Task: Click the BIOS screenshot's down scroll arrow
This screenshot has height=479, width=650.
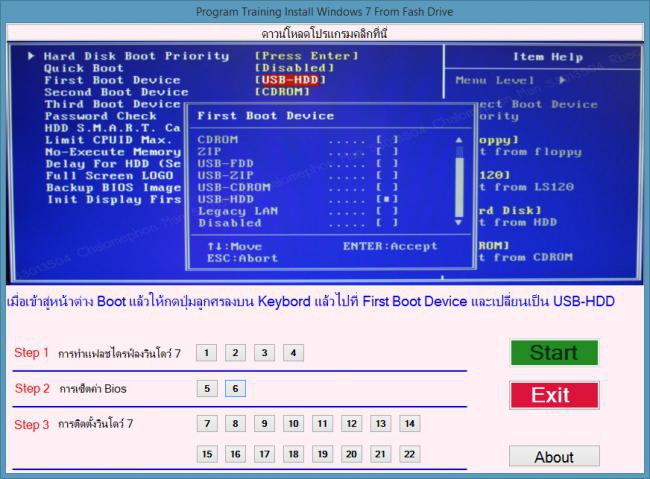Action: pos(459,223)
